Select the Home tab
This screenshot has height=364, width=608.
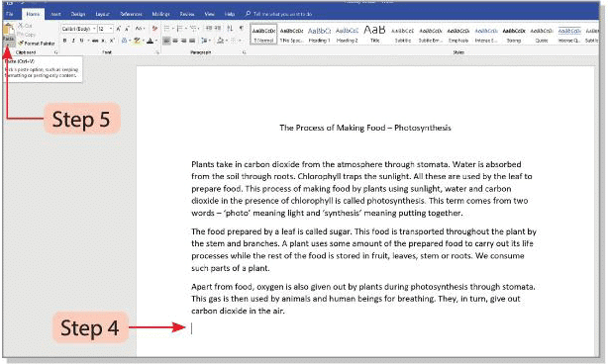(x=33, y=14)
